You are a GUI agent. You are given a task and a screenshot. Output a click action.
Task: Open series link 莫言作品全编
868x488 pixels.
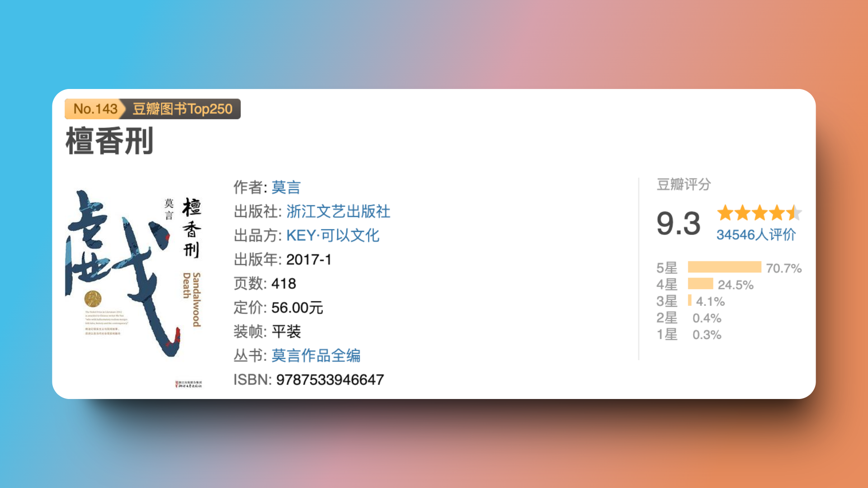pos(316,356)
